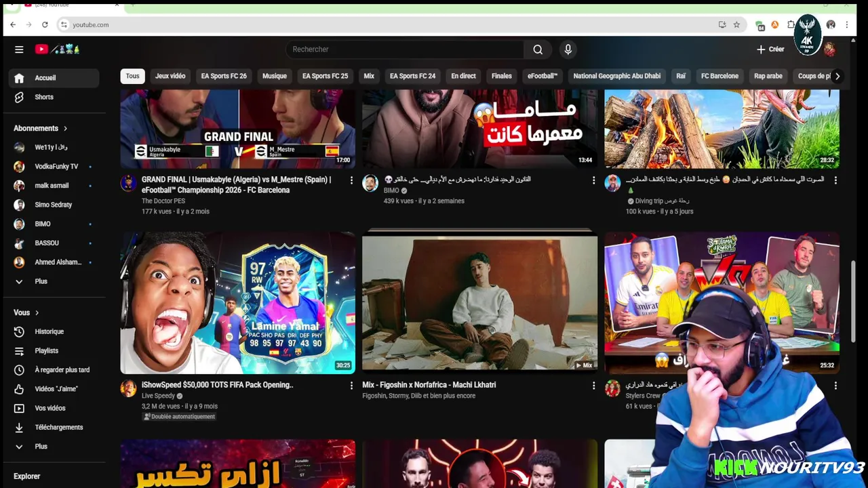
Task: Click the Créer button
Action: point(770,49)
